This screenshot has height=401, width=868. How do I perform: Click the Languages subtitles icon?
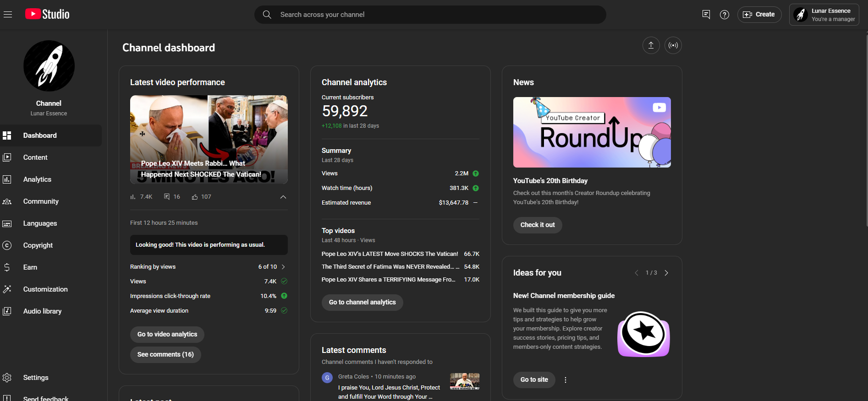pyautogui.click(x=7, y=223)
